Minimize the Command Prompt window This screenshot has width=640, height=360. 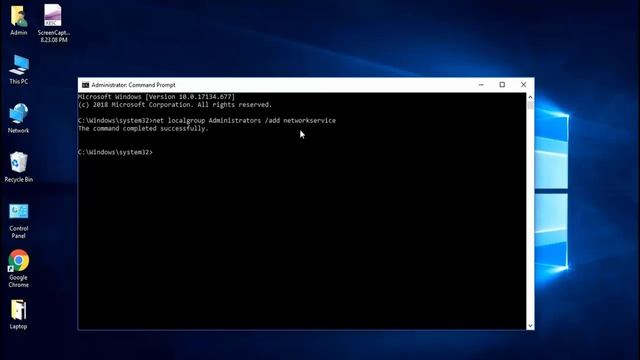coord(481,85)
